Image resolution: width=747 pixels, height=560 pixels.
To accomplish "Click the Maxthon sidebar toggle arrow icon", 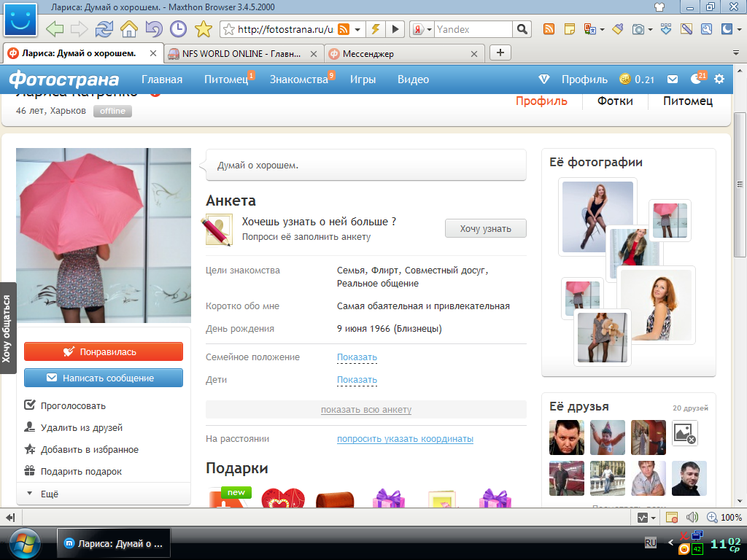I will click(x=11, y=517).
